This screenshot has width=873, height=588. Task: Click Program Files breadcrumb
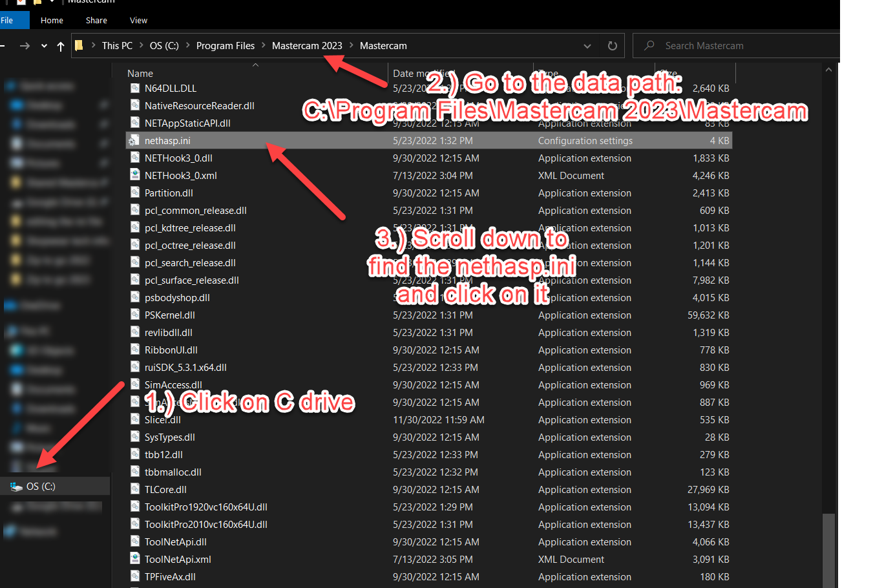click(226, 46)
